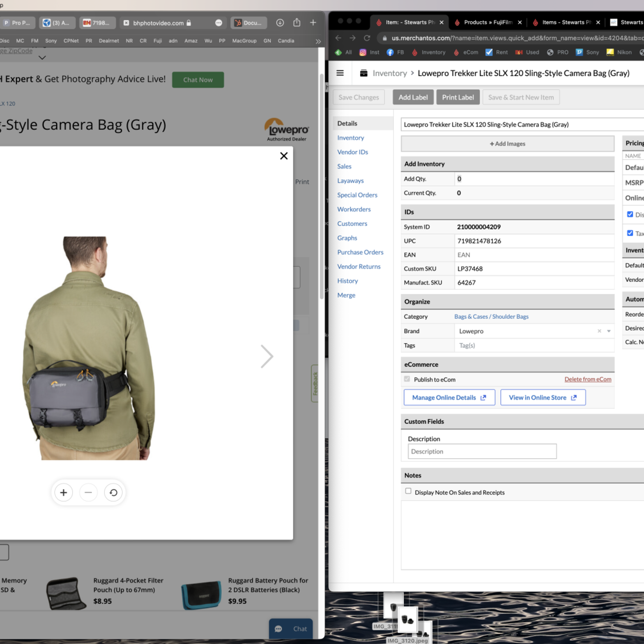Viewport: 644px width, 644px height.
Task: Click the Print Label button
Action: [x=458, y=97]
